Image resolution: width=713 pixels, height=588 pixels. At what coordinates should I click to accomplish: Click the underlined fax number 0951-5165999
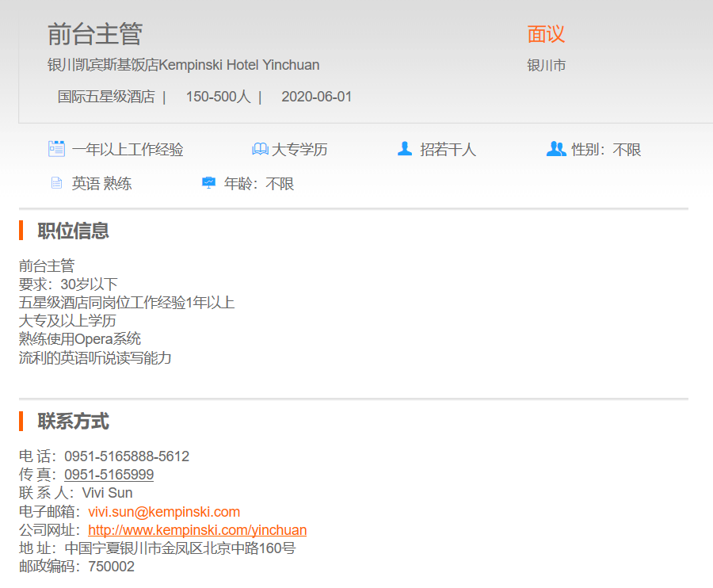point(109,475)
